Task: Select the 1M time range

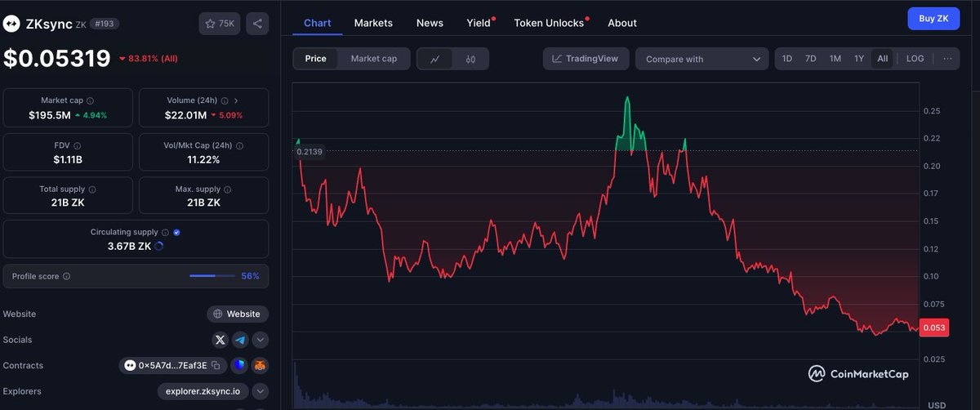Action: (835, 59)
